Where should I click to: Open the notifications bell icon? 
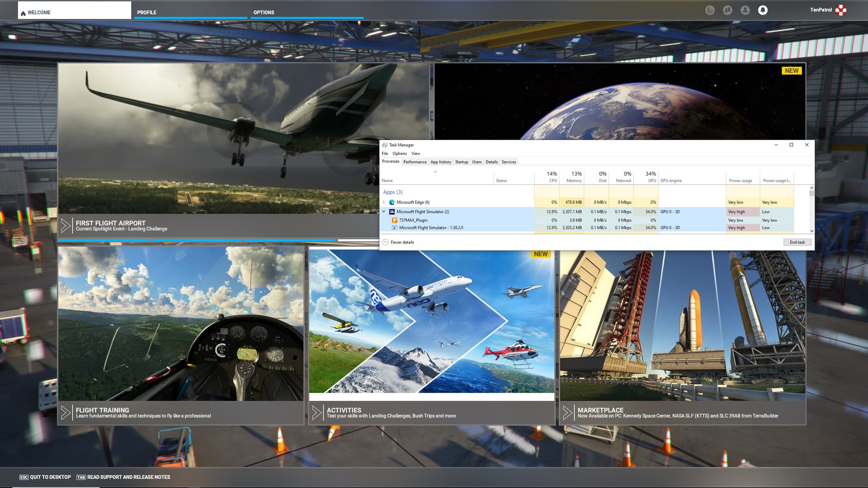(x=763, y=10)
